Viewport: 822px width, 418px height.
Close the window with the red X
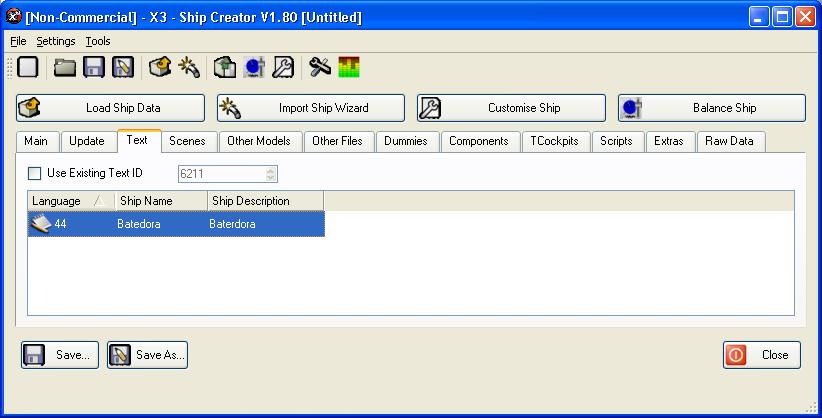(805, 17)
